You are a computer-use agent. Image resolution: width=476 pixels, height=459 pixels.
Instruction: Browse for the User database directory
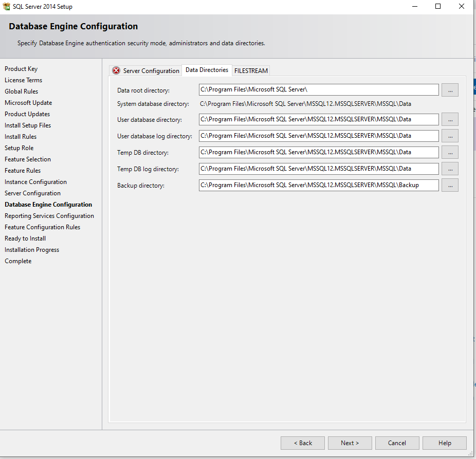click(450, 120)
